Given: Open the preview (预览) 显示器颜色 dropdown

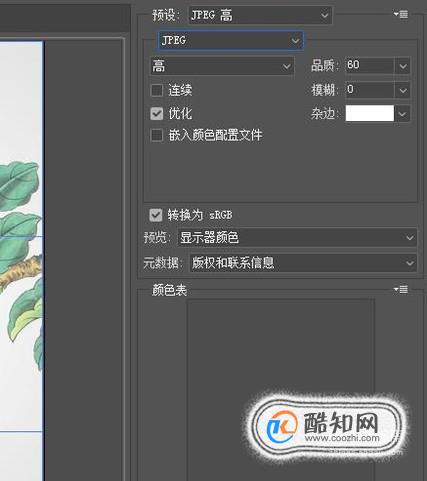Looking at the screenshot, I should [297, 238].
